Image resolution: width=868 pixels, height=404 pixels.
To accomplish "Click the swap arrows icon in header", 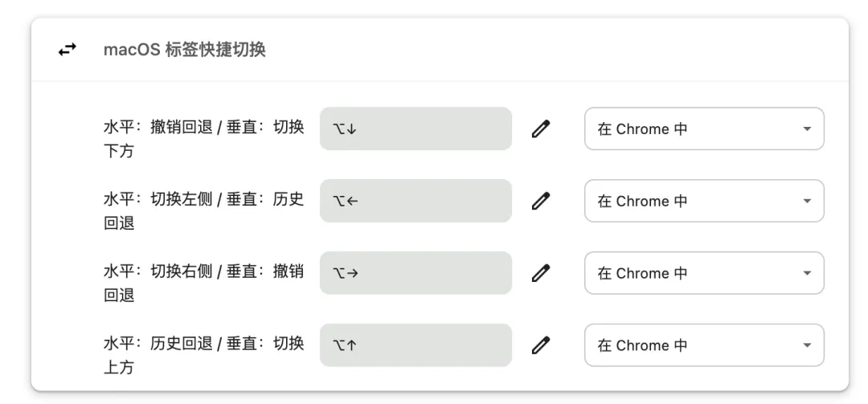I will (x=68, y=50).
